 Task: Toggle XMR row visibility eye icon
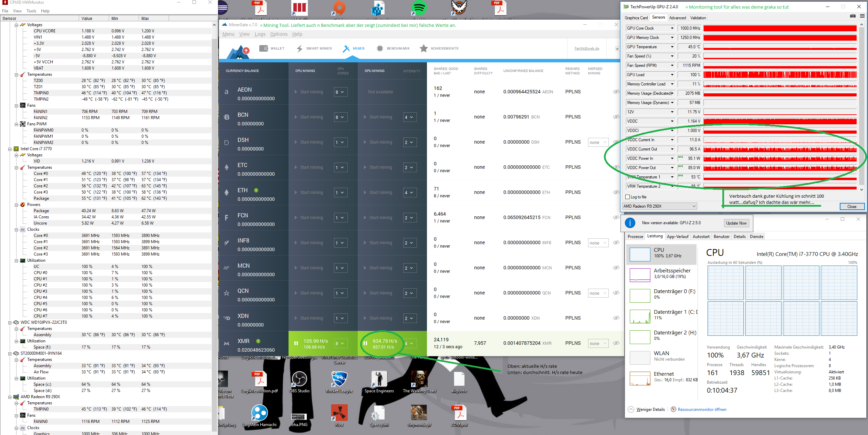coord(616,343)
